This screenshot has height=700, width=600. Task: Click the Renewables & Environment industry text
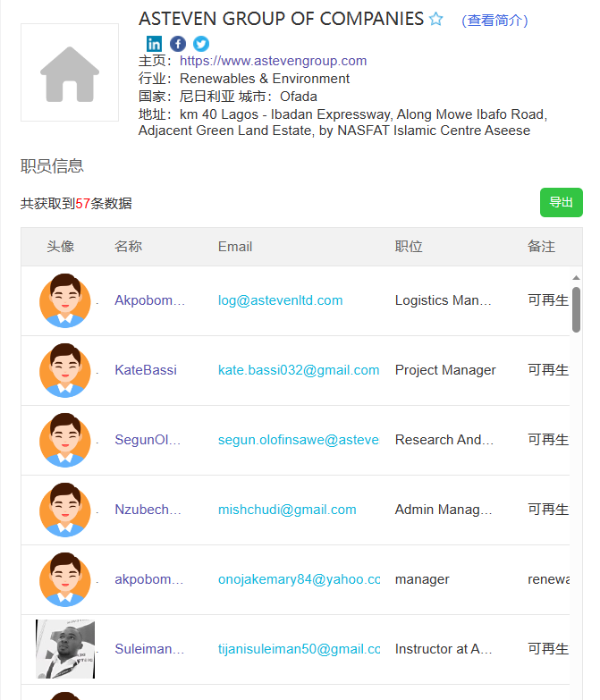pos(265,79)
